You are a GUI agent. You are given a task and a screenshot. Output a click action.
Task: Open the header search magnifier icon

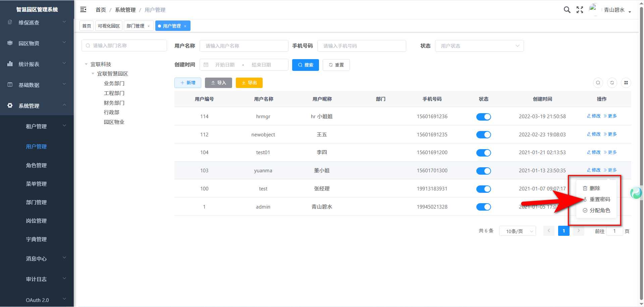[x=567, y=10]
